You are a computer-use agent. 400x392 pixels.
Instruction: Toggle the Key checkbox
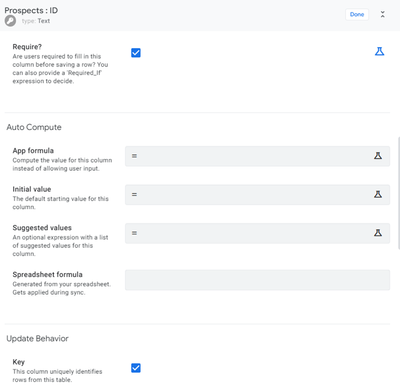136,368
